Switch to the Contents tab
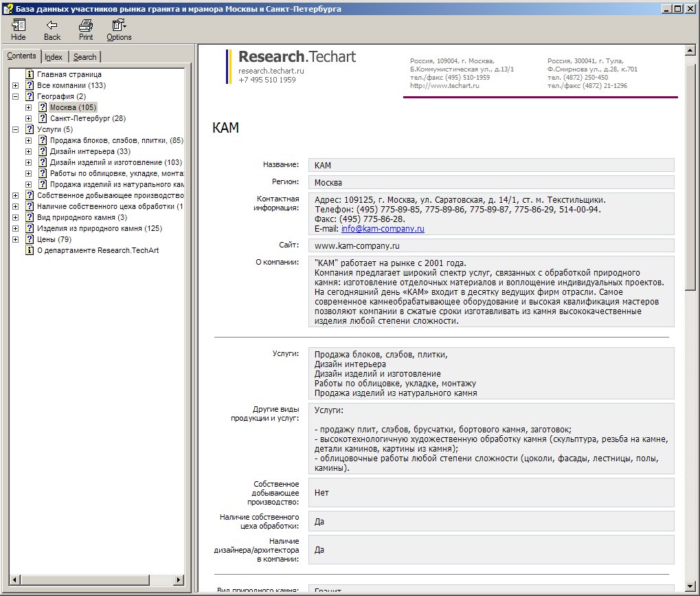Viewport: 700px width, 596px height. pyautogui.click(x=21, y=56)
